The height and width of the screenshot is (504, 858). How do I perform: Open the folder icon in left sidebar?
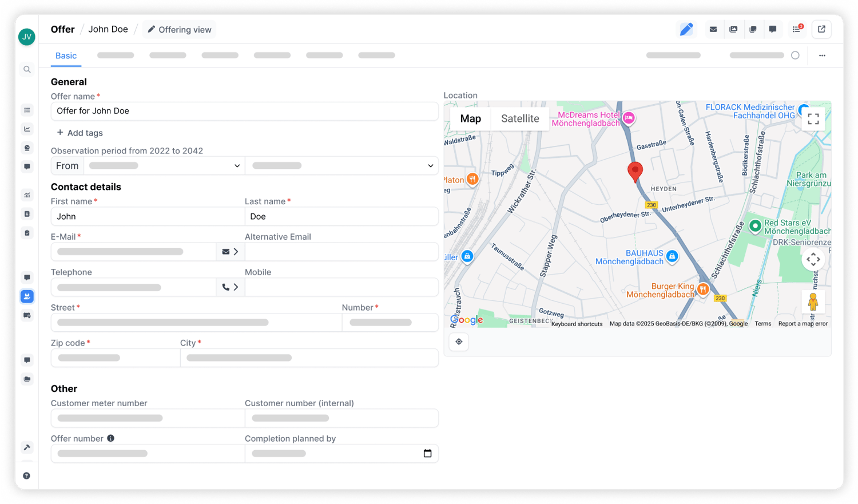pyautogui.click(x=27, y=379)
